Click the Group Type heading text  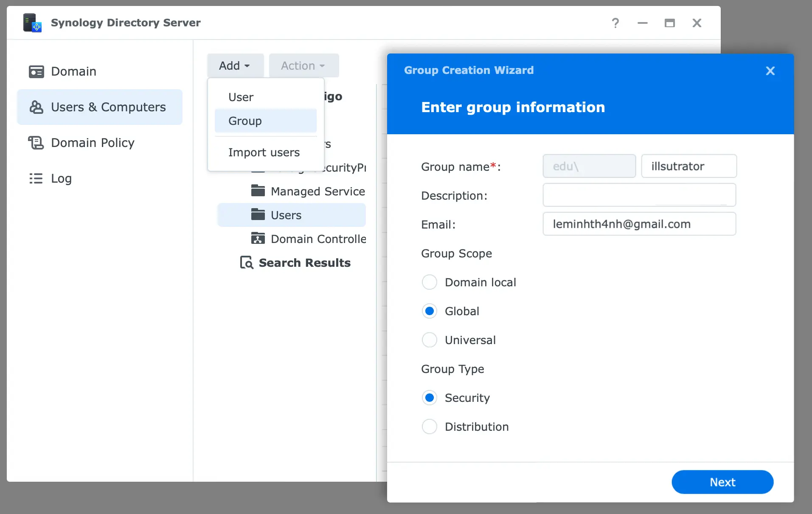pos(452,369)
